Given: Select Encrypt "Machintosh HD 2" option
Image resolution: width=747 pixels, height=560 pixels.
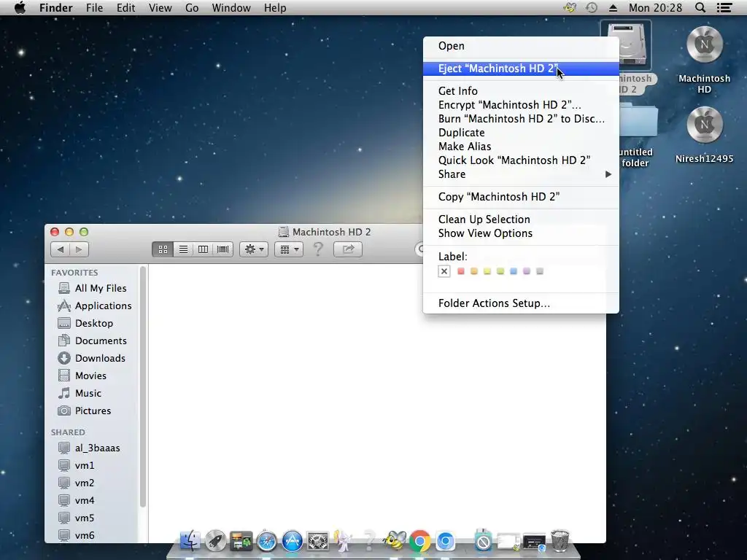Looking at the screenshot, I should (x=521, y=105).
